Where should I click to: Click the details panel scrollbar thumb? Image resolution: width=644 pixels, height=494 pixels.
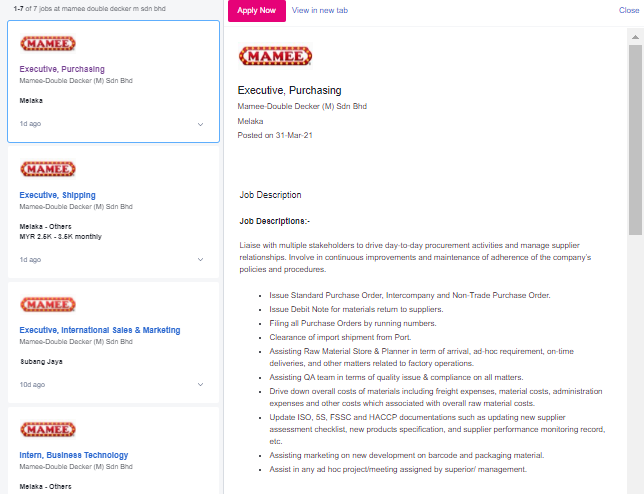(635, 140)
